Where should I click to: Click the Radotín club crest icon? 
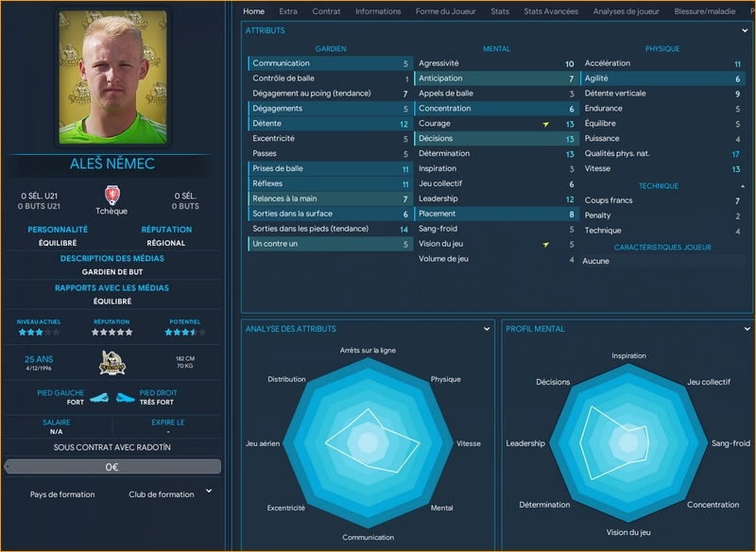point(112,363)
